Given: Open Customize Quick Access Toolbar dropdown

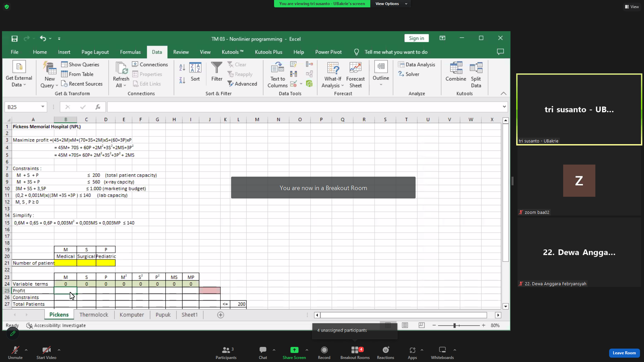Looking at the screenshot, I should [x=59, y=39].
